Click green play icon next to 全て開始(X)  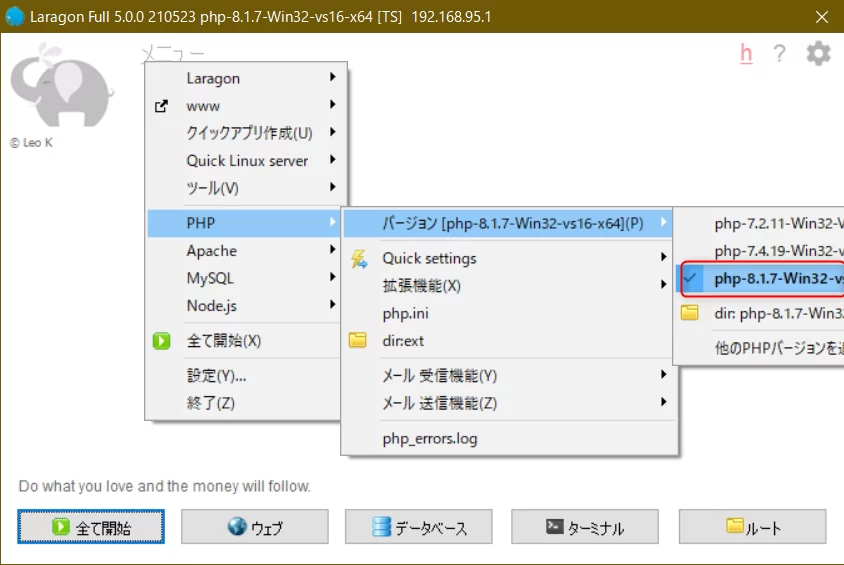click(x=161, y=341)
